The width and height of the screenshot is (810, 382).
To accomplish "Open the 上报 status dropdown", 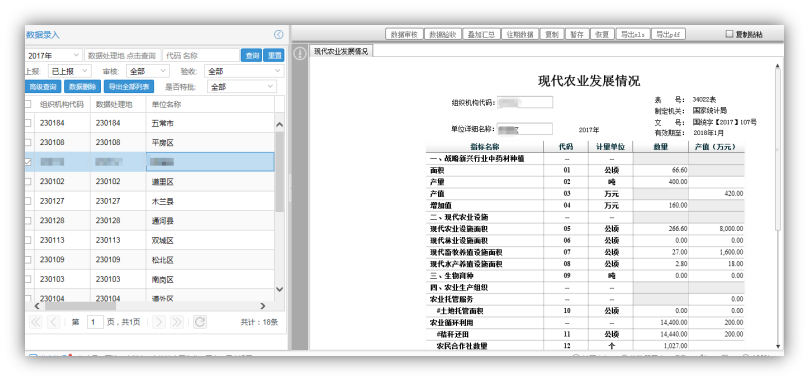I will pyautogui.click(x=70, y=71).
